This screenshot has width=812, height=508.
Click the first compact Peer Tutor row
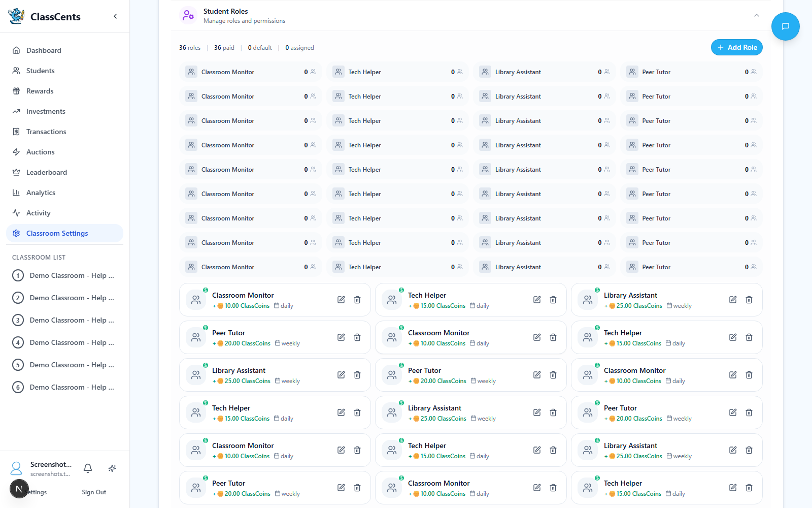coord(691,72)
